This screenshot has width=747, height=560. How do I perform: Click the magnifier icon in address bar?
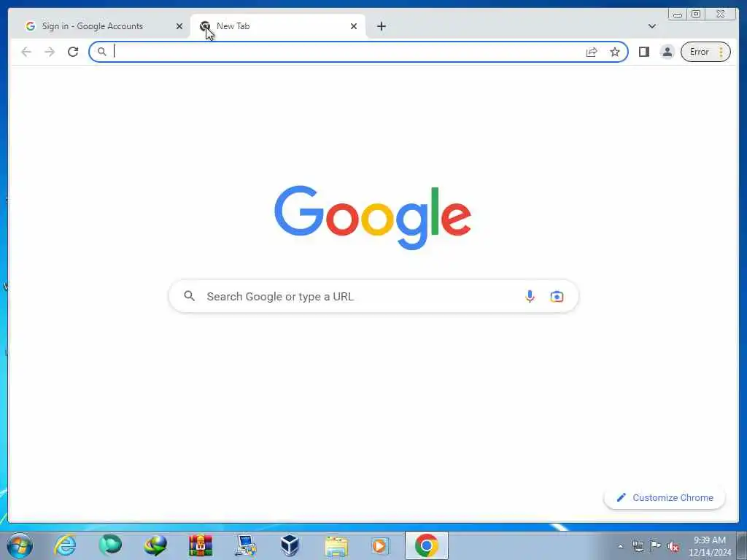click(102, 52)
